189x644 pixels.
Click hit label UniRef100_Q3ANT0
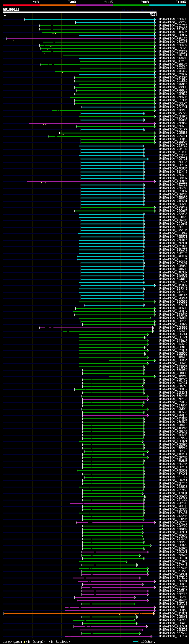point(173,347)
